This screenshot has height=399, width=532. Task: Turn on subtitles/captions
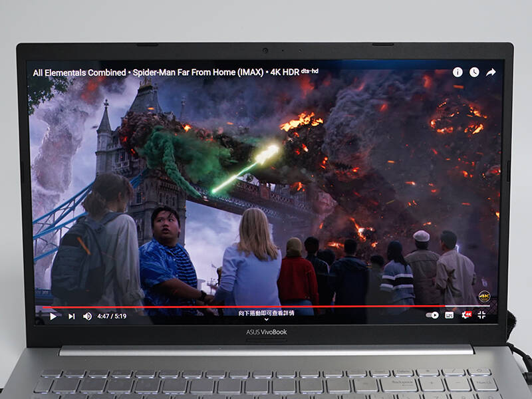(x=450, y=315)
